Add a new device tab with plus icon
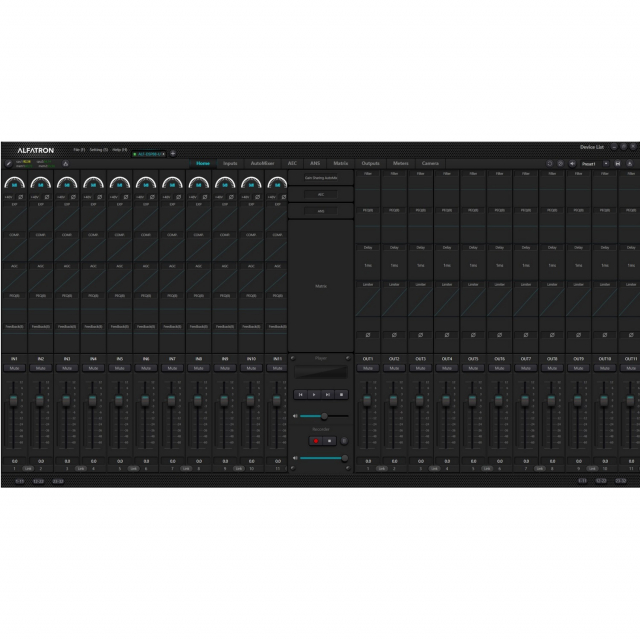 [172, 153]
